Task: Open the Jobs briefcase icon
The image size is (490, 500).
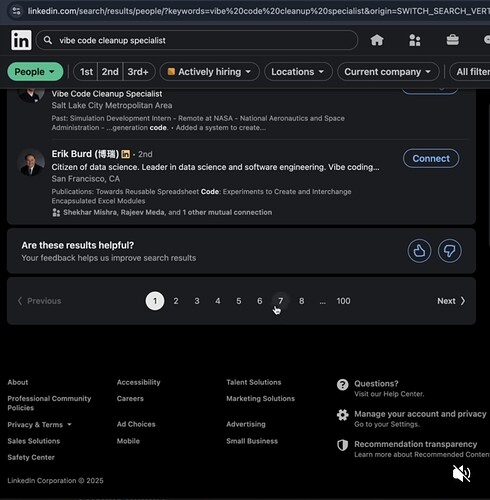Action: 452,40
